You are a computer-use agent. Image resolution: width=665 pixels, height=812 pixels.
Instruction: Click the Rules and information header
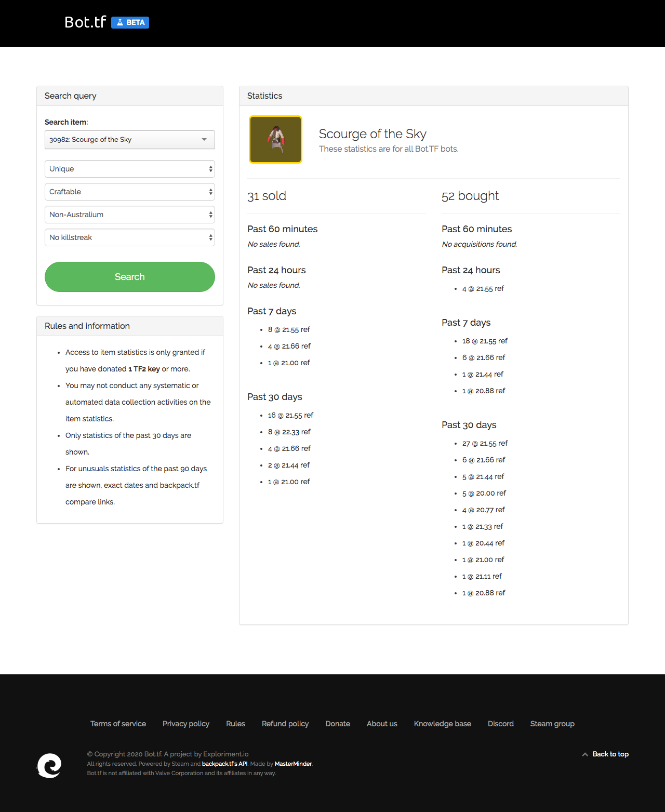tap(130, 326)
